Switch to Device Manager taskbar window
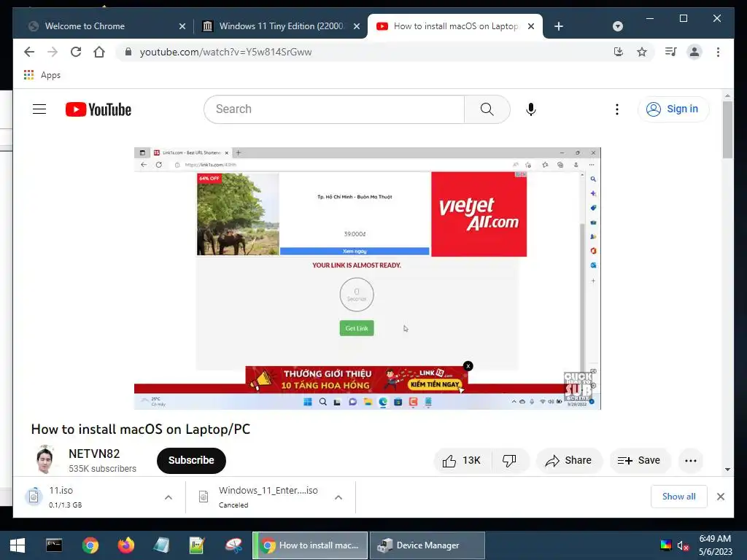 [427, 545]
